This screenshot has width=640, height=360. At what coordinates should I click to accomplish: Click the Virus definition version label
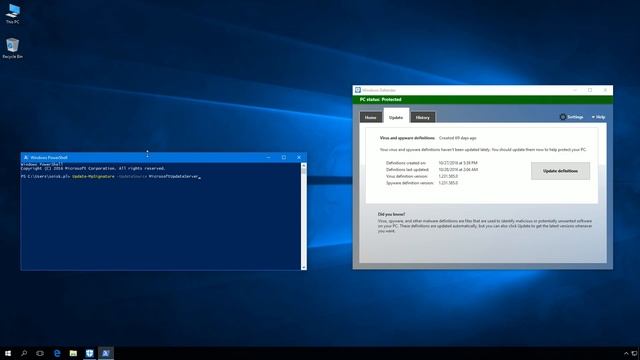[407, 176]
